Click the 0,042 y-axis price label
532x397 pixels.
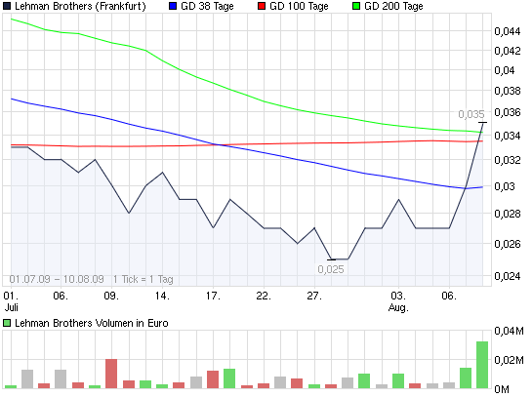(x=508, y=51)
